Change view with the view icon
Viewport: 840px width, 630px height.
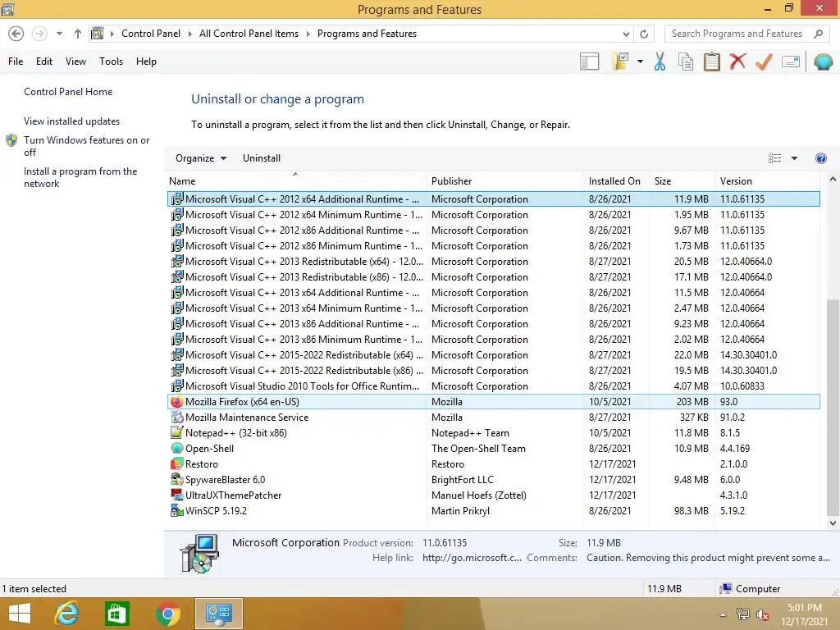pos(774,158)
